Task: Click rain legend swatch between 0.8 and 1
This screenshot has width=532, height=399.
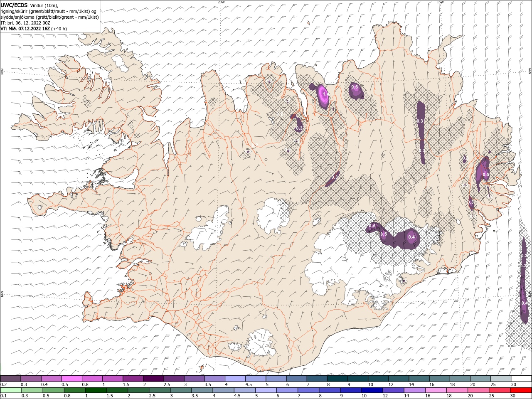Action: [75, 390]
